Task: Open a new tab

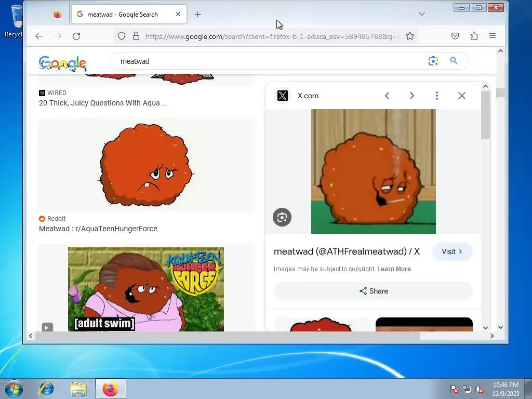Action: tap(198, 14)
